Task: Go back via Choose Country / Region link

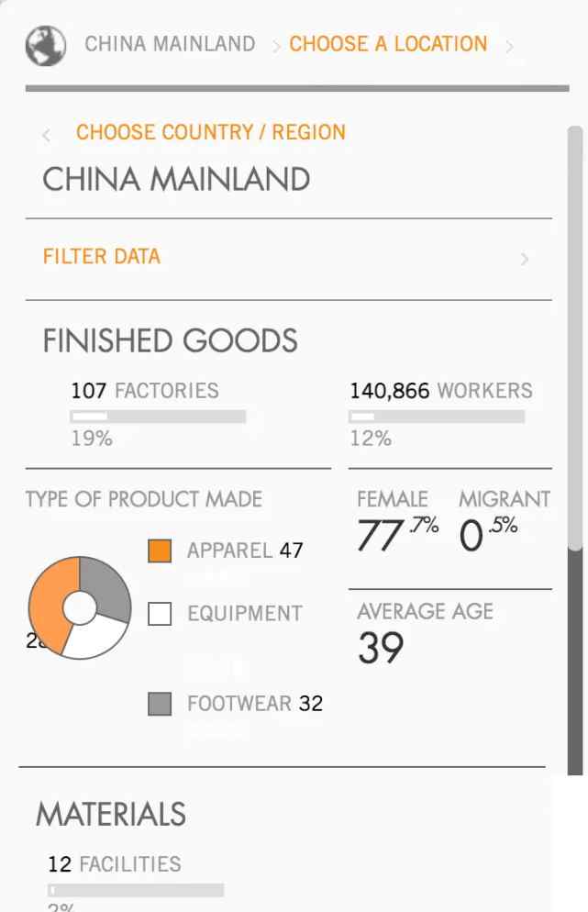Action: pos(211,133)
